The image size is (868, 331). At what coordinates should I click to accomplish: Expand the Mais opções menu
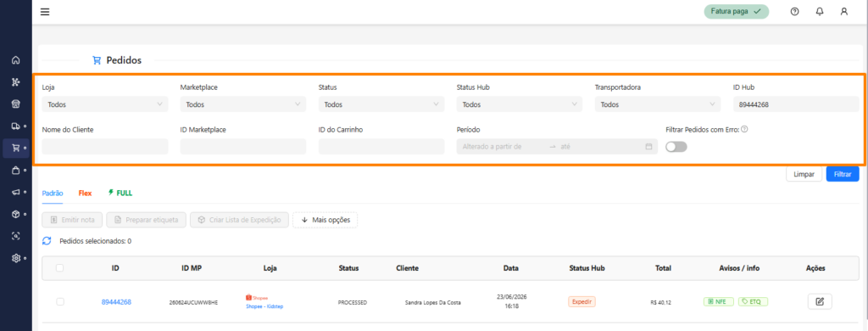click(x=325, y=220)
